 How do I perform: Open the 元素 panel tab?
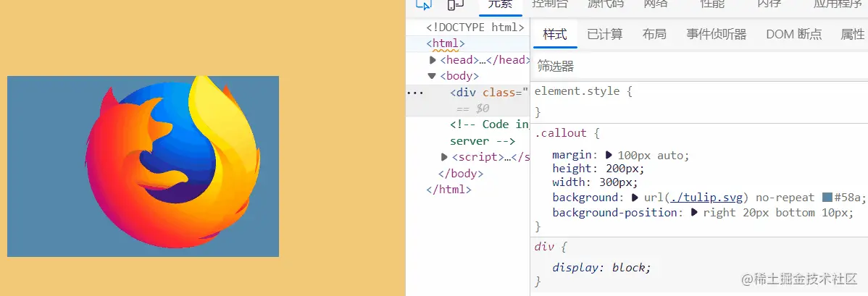tap(501, 4)
